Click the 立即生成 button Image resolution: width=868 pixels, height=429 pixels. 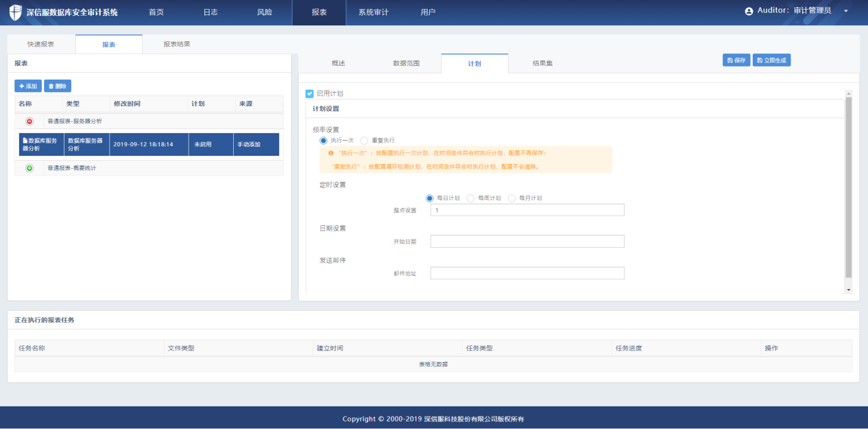[x=771, y=60]
